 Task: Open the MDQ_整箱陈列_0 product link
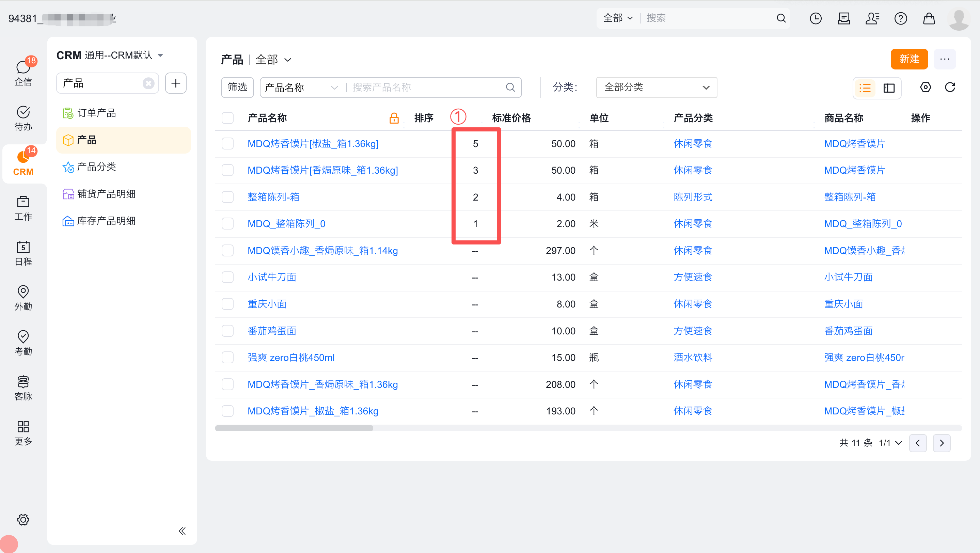point(286,224)
